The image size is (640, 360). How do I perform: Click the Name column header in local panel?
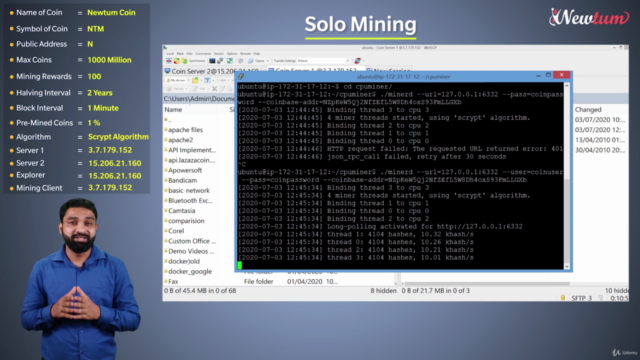pos(173,109)
